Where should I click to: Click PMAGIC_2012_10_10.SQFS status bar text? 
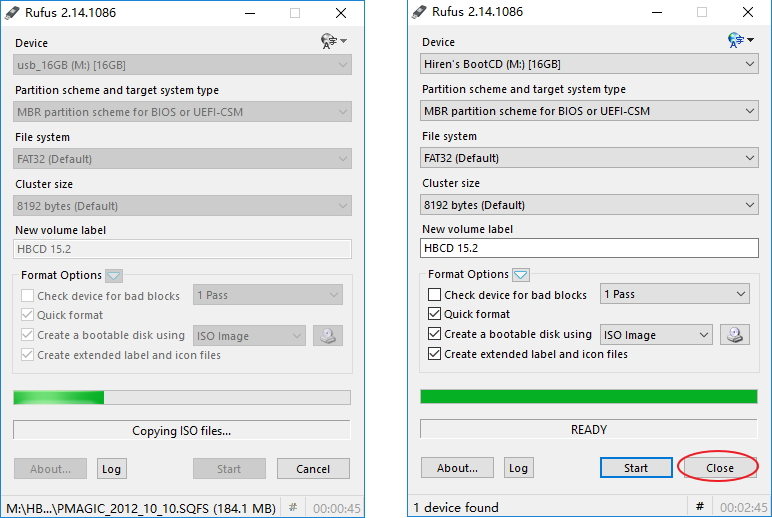click(x=141, y=508)
